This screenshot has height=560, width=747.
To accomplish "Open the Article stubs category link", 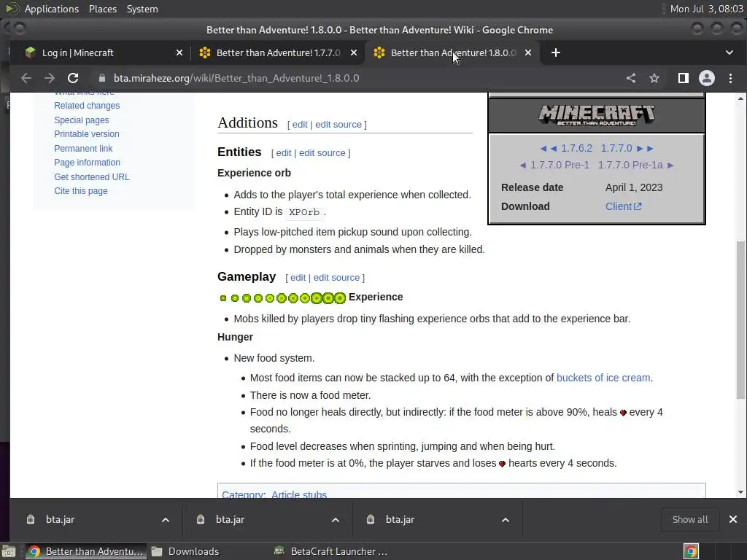I will [299, 495].
